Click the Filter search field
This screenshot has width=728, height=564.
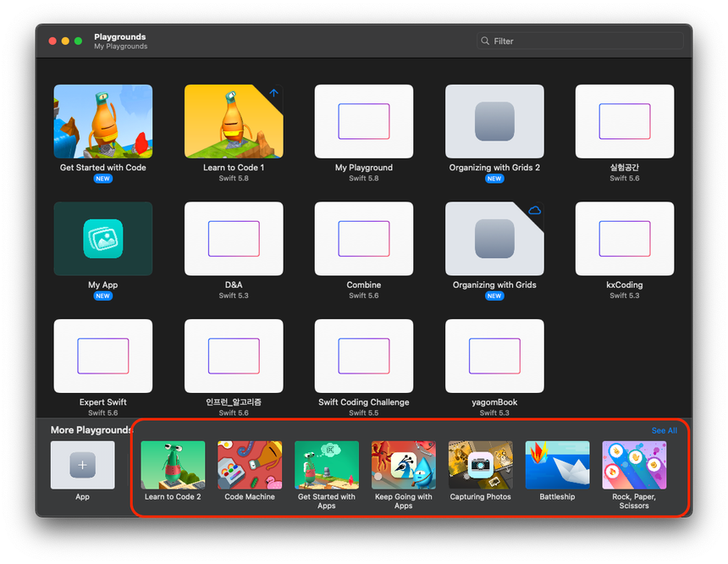580,41
